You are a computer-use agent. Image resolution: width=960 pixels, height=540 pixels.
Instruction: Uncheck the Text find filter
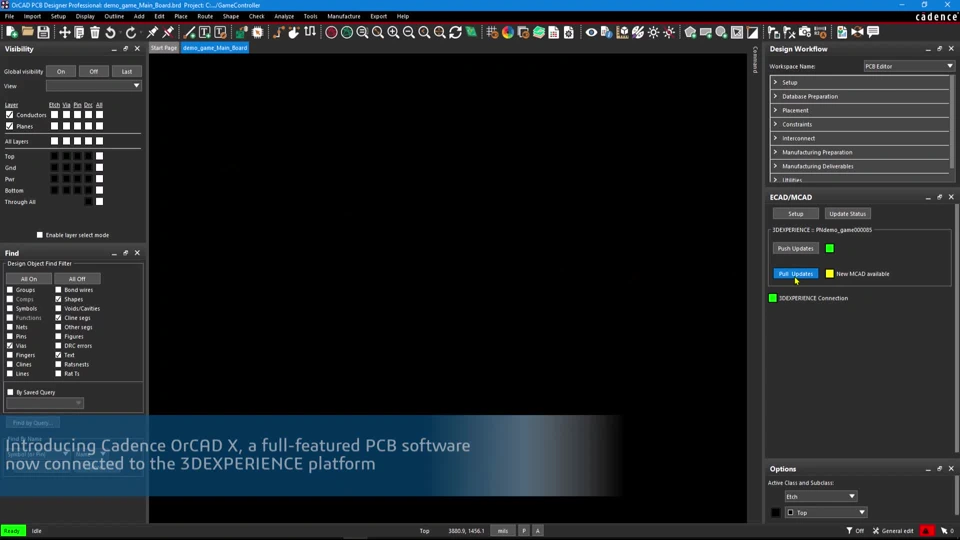58,355
